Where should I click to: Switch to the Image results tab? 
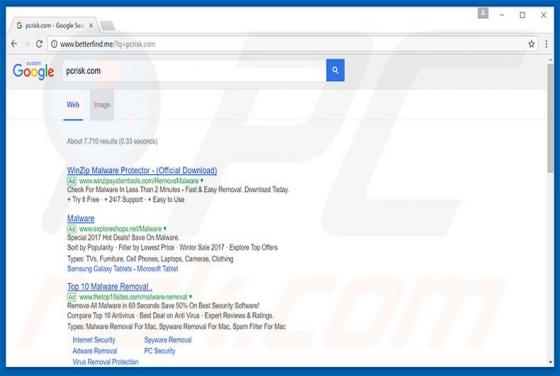click(x=102, y=105)
